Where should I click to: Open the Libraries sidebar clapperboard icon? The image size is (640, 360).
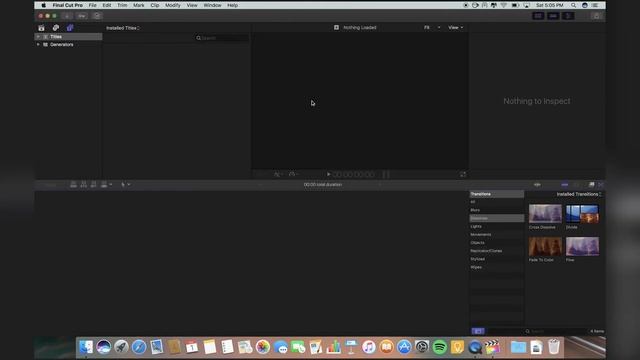point(41,28)
